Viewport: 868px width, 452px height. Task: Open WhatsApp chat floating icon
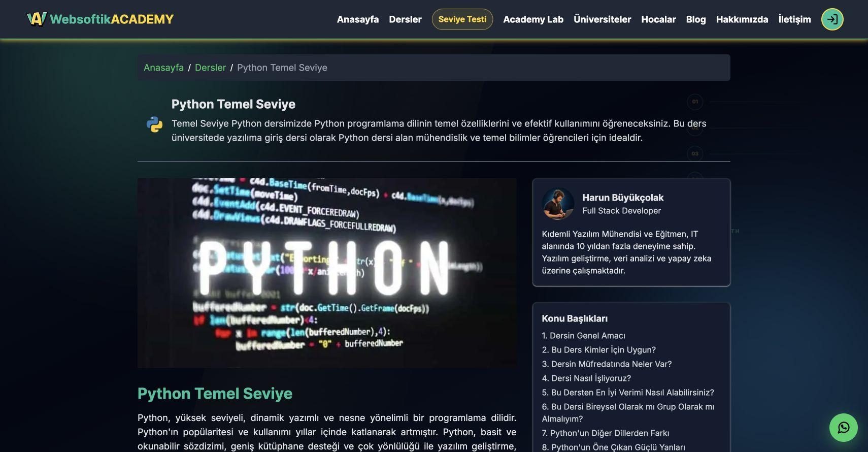coord(843,428)
